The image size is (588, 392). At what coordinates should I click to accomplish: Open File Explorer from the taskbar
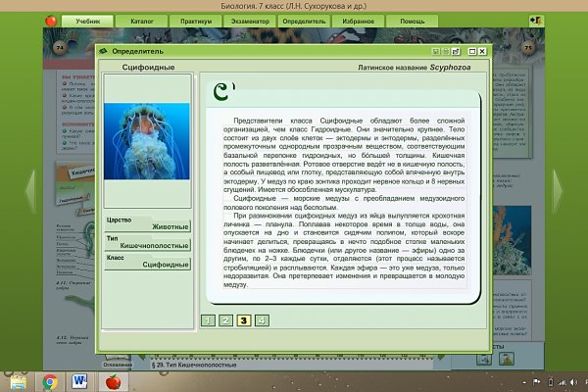click(19, 380)
